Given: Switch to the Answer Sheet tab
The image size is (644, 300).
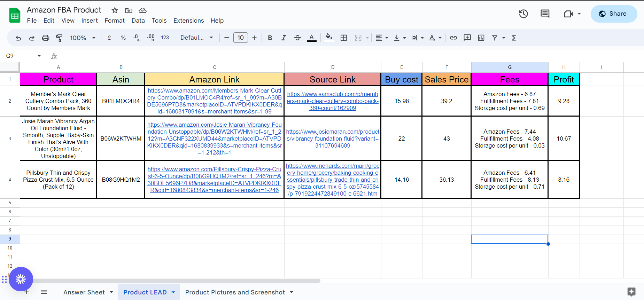Looking at the screenshot, I should click(84, 293).
